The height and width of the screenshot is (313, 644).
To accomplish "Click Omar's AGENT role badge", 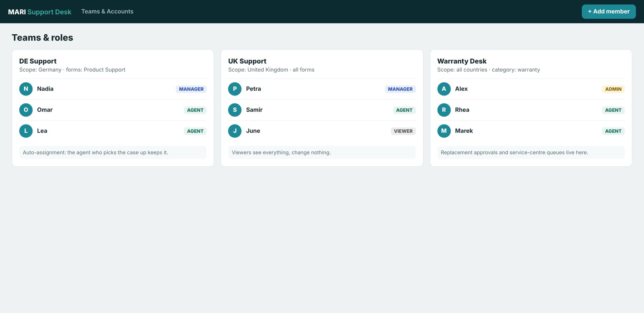I will [x=195, y=110].
